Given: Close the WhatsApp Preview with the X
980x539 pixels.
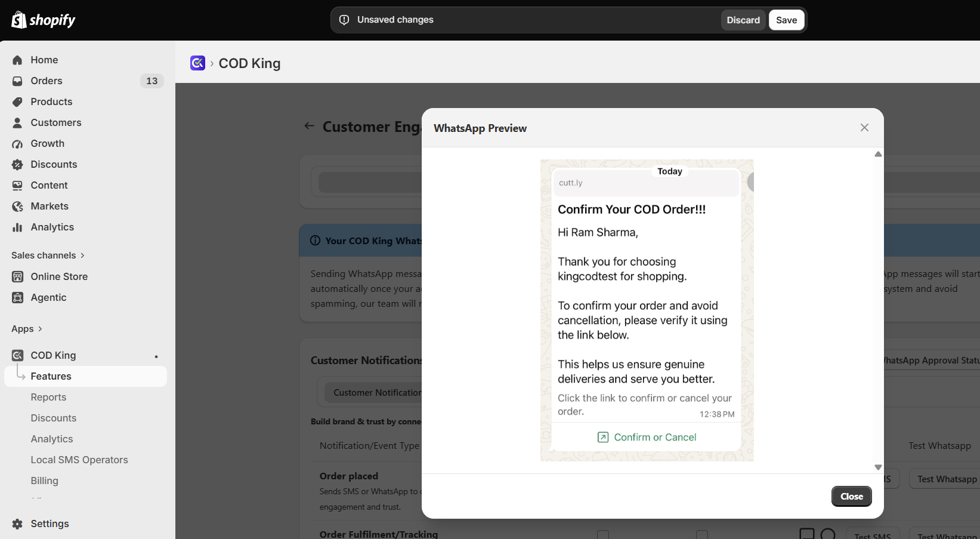Looking at the screenshot, I should pyautogui.click(x=864, y=128).
